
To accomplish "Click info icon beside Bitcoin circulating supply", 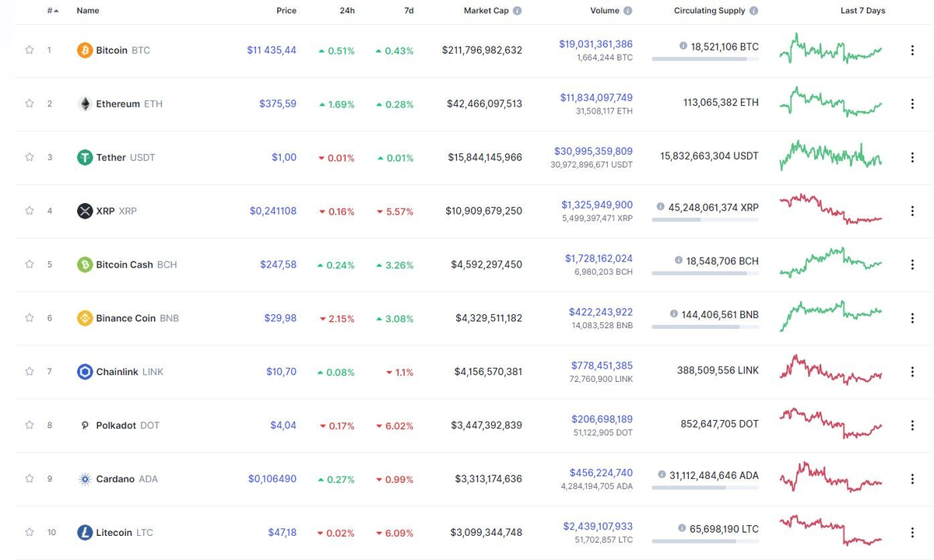I will tap(683, 47).
